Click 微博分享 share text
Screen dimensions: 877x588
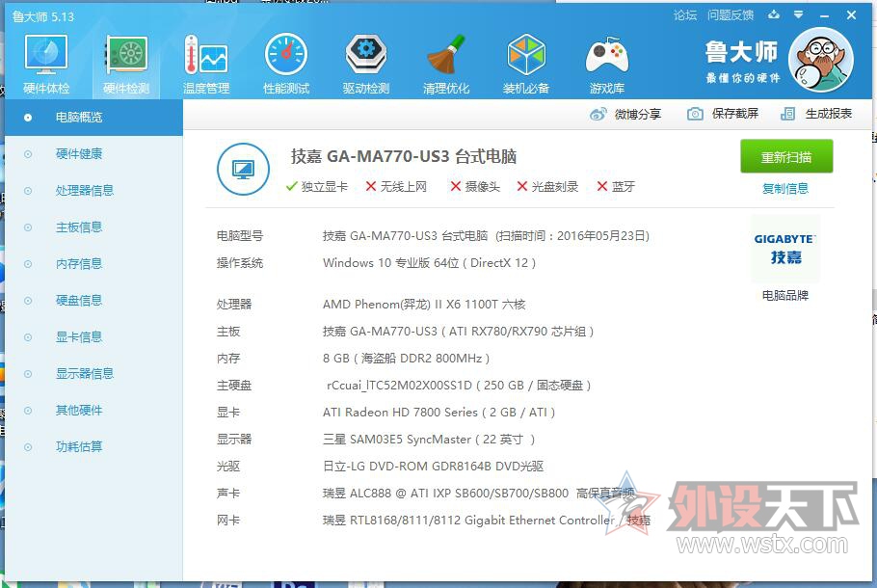coord(638,114)
